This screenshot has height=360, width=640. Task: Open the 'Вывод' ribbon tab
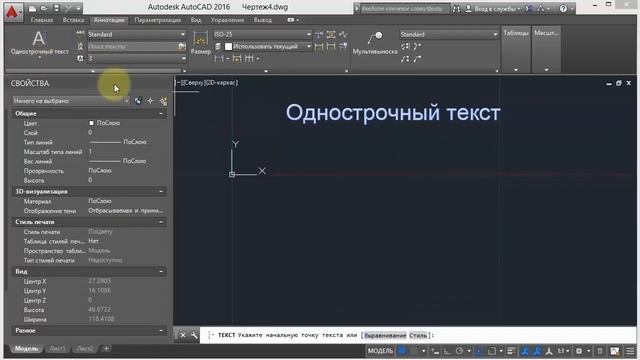[262, 20]
